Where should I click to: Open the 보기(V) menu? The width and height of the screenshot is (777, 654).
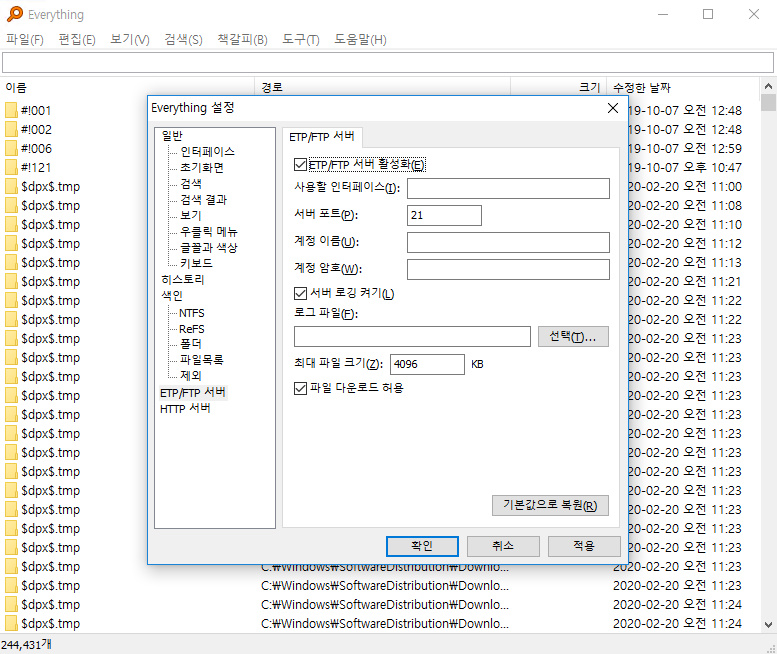pyautogui.click(x=129, y=39)
